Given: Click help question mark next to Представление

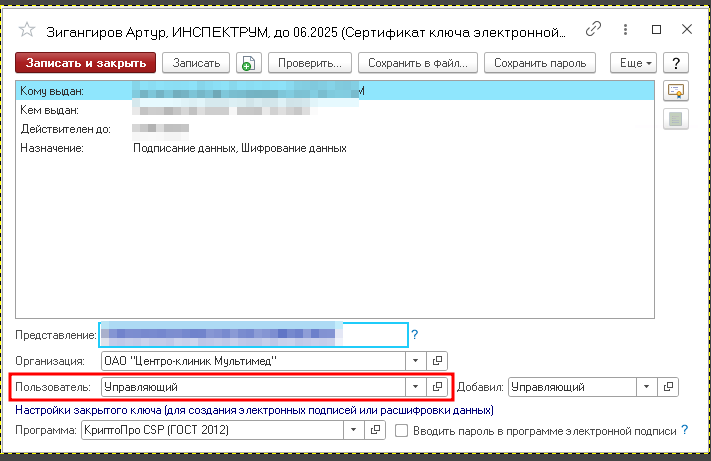Looking at the screenshot, I should point(414,335).
